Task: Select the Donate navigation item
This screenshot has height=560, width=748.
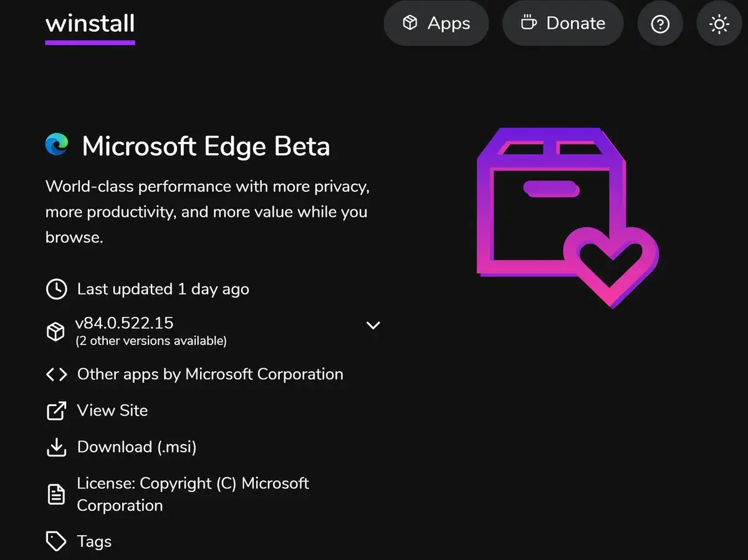Action: pos(563,23)
